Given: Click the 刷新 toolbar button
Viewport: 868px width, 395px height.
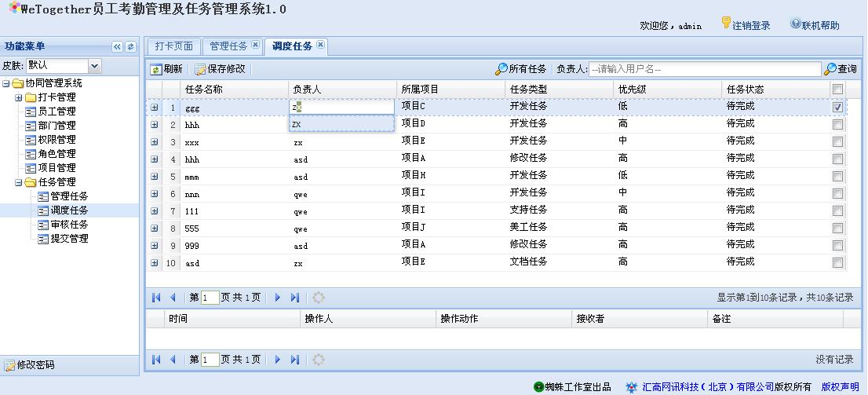Looking at the screenshot, I should [166, 69].
